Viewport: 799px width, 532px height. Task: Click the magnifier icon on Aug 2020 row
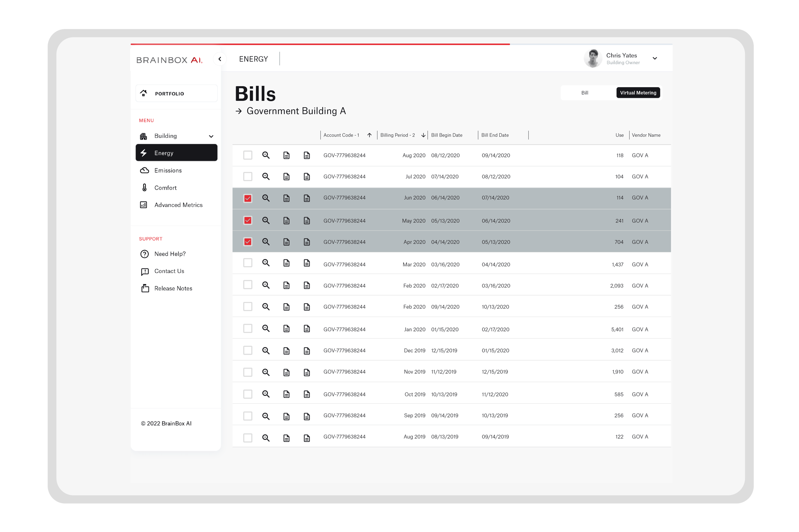(265, 155)
